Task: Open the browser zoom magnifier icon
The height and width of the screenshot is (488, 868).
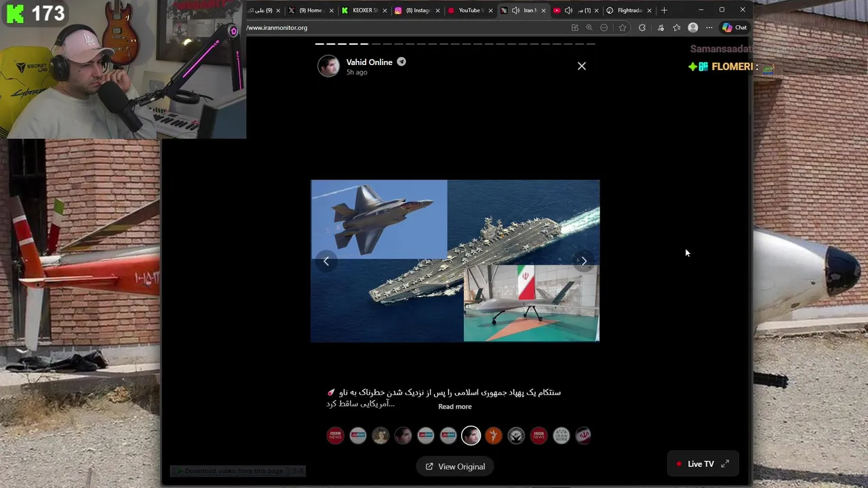Action: coord(589,28)
